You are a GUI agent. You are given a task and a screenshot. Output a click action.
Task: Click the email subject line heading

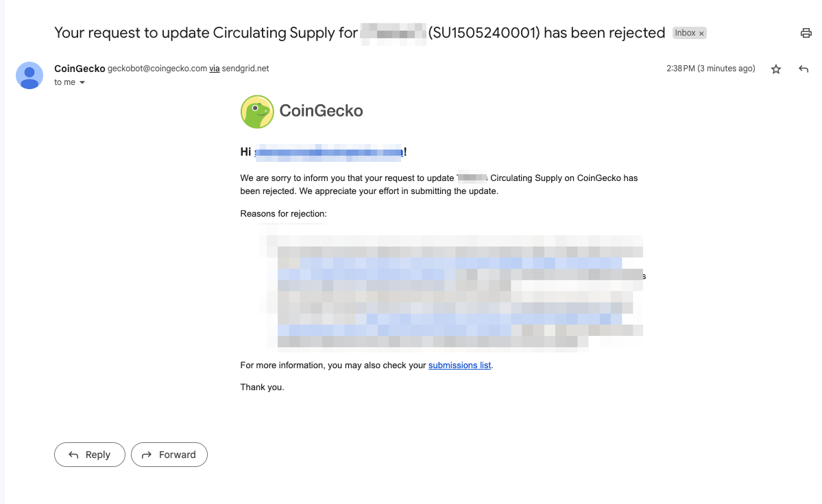pos(360,33)
